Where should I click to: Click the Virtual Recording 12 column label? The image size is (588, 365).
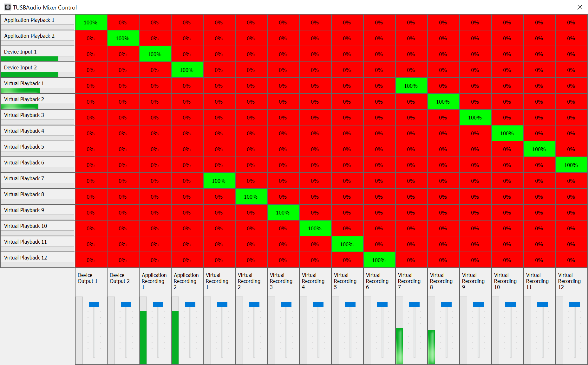click(x=569, y=281)
